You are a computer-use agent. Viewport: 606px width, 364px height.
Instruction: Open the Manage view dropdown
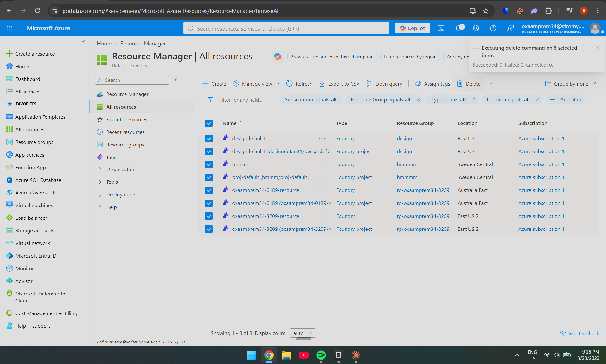coord(256,84)
